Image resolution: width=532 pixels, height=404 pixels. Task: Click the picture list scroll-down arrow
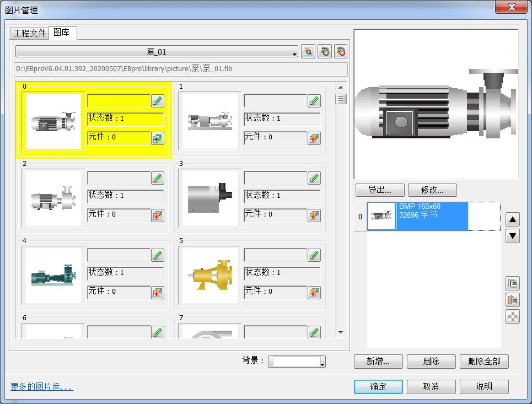click(341, 332)
